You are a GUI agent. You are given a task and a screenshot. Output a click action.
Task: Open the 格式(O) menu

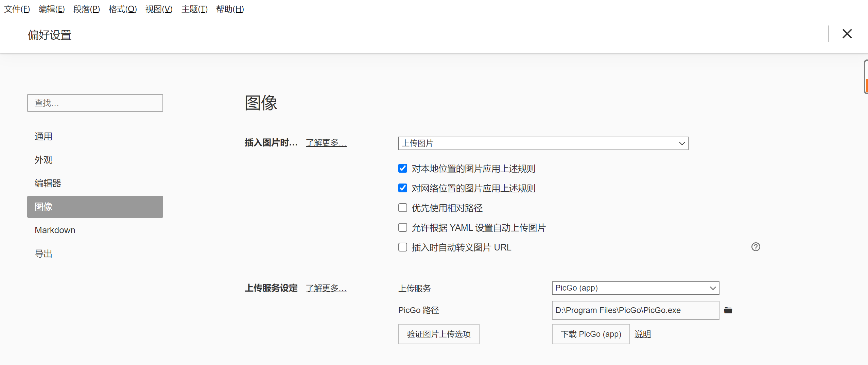[123, 9]
